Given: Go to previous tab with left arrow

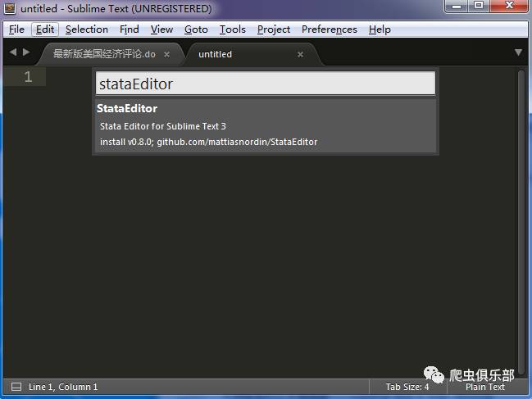Looking at the screenshot, I should tap(13, 52).
